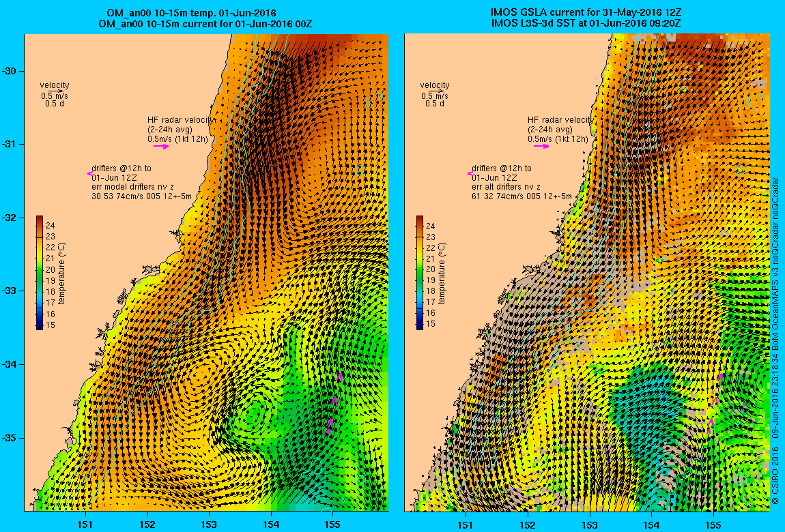785x532 pixels.
Task: Click 'IMOS GSLA current for 31-May-2016 12Z' title
Action: click(x=586, y=13)
